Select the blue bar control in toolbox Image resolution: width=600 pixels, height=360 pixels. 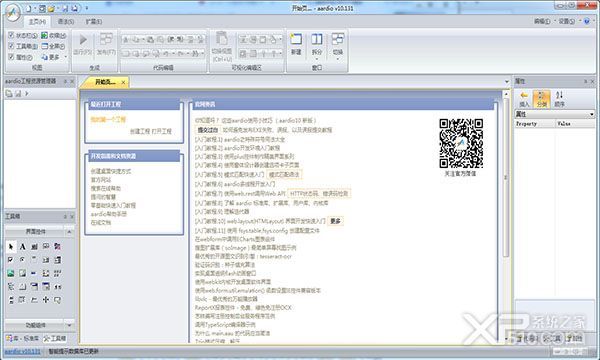[34, 273]
